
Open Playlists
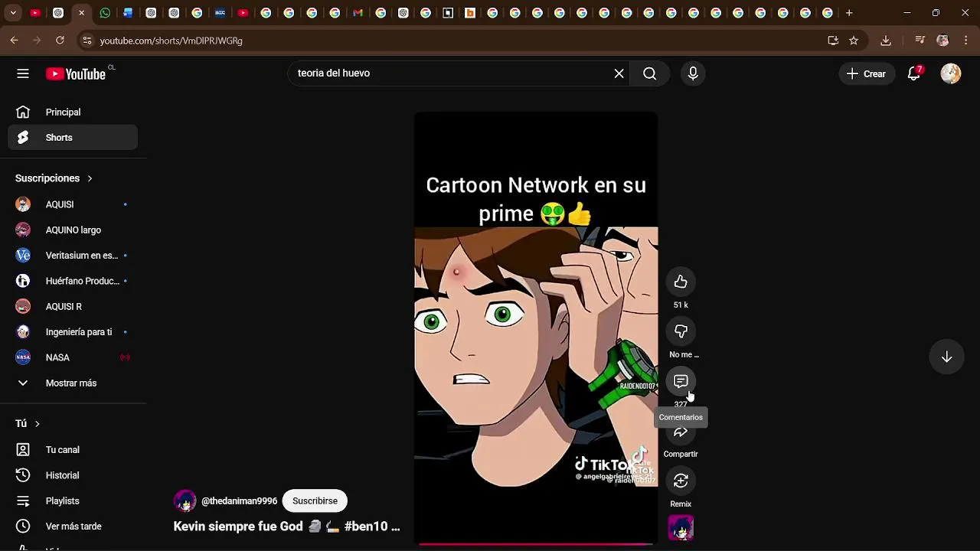point(73,501)
